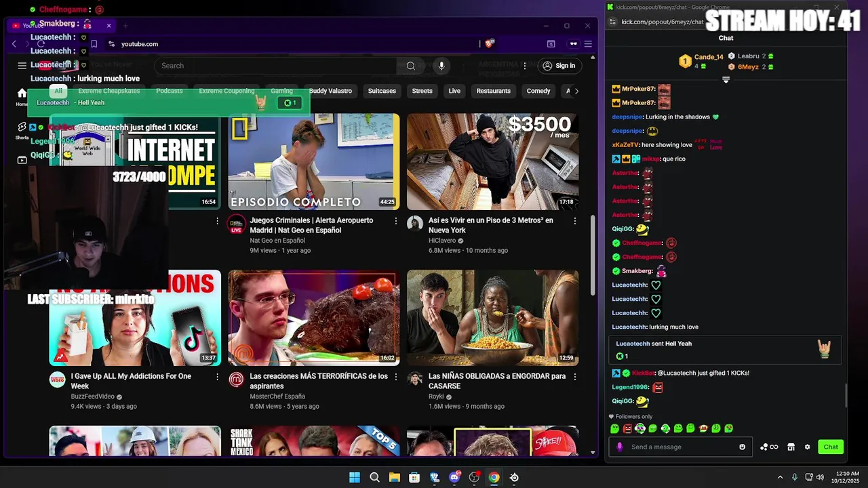Select the Suitcases chip
The width and height of the screenshot is (868, 488).
pyautogui.click(x=382, y=91)
